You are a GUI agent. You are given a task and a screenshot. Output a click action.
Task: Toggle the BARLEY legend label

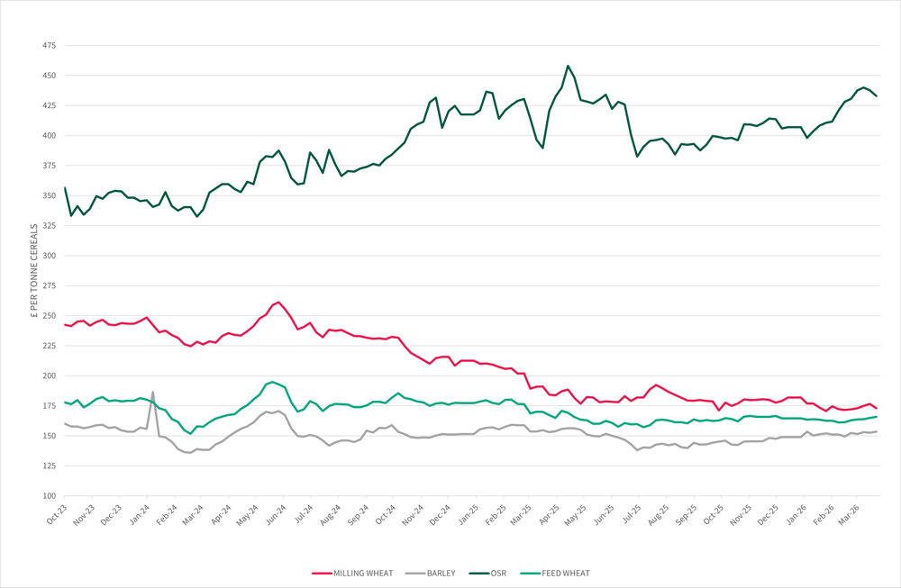click(x=441, y=573)
